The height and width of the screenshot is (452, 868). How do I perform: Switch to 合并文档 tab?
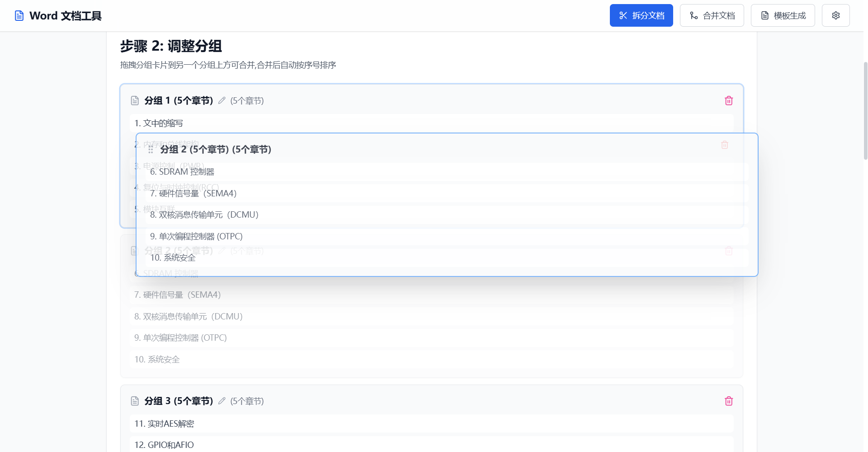tap(712, 15)
